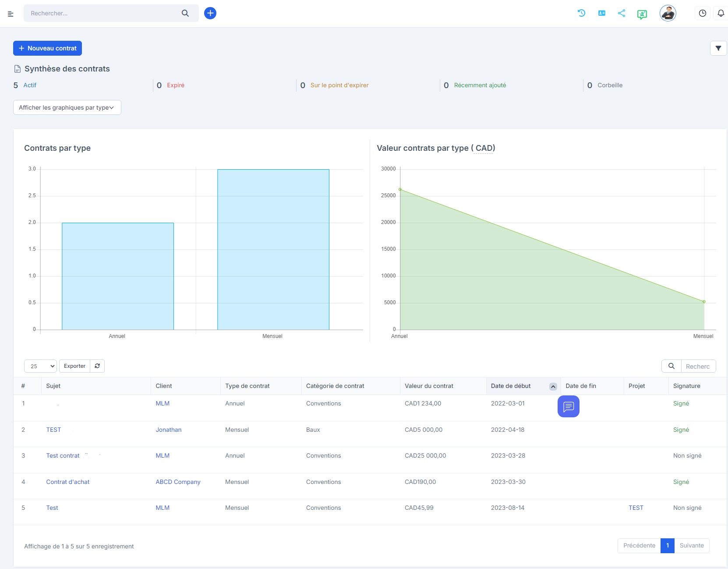Click the Annuel bar in Contrats chart
The width and height of the screenshot is (728, 569).
click(x=118, y=276)
